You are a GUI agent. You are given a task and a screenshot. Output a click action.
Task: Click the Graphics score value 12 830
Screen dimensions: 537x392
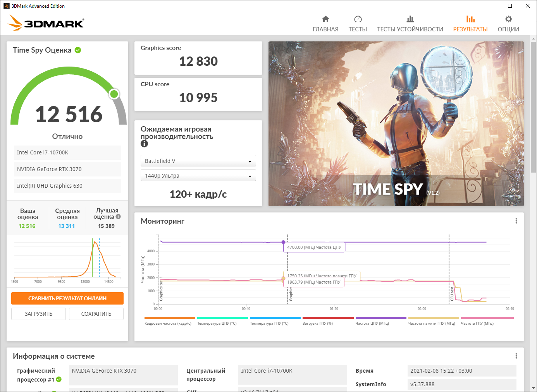(x=198, y=61)
